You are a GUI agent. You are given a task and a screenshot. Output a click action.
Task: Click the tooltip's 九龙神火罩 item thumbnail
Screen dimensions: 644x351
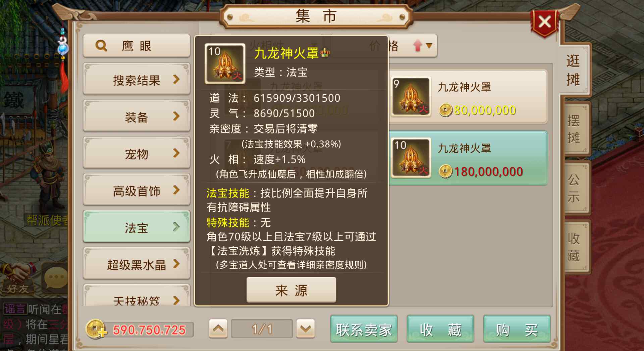coord(225,63)
